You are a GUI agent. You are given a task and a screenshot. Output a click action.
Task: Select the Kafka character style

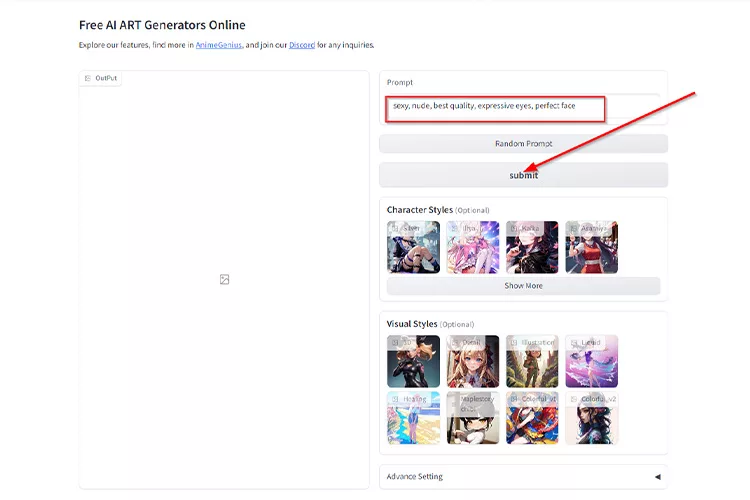pyautogui.click(x=532, y=247)
